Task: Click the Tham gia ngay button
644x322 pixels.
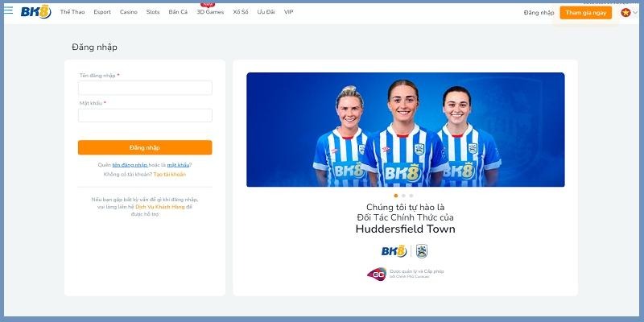Action: [x=585, y=13]
